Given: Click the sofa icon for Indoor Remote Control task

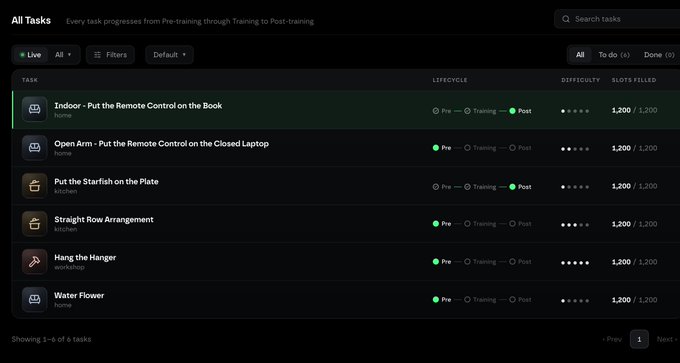Looking at the screenshot, I should click(35, 109).
